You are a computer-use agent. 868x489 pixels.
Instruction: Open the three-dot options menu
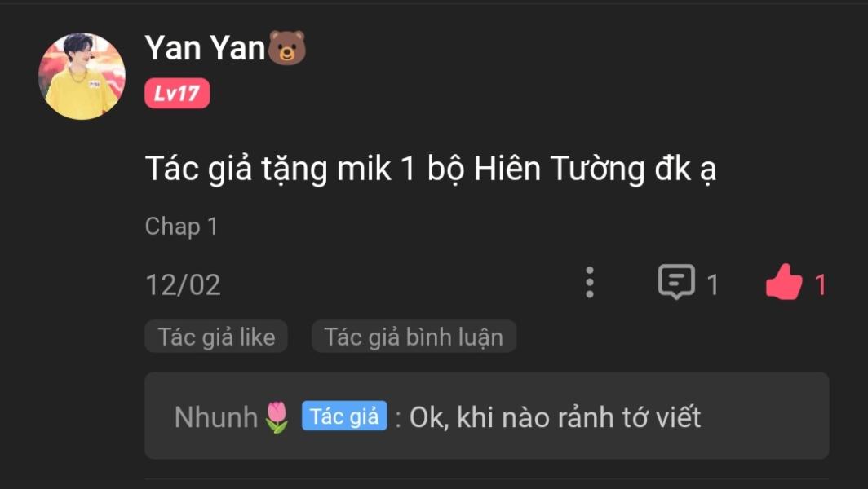(x=590, y=283)
